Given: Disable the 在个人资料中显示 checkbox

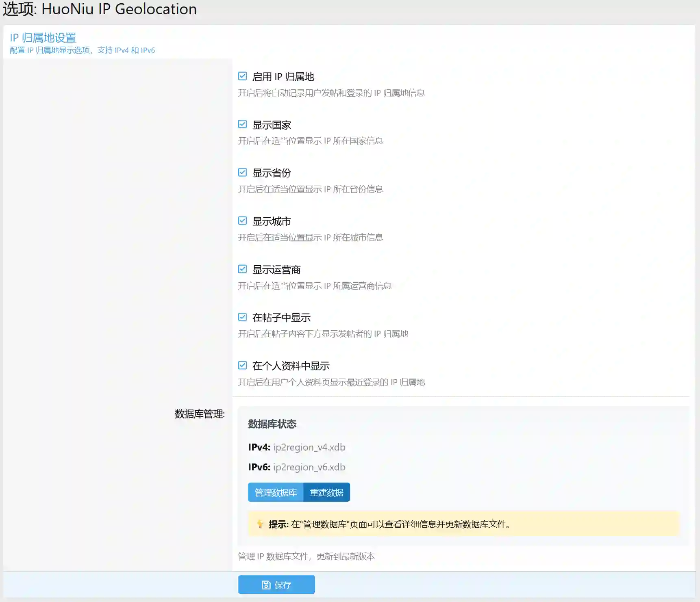Looking at the screenshot, I should point(243,366).
